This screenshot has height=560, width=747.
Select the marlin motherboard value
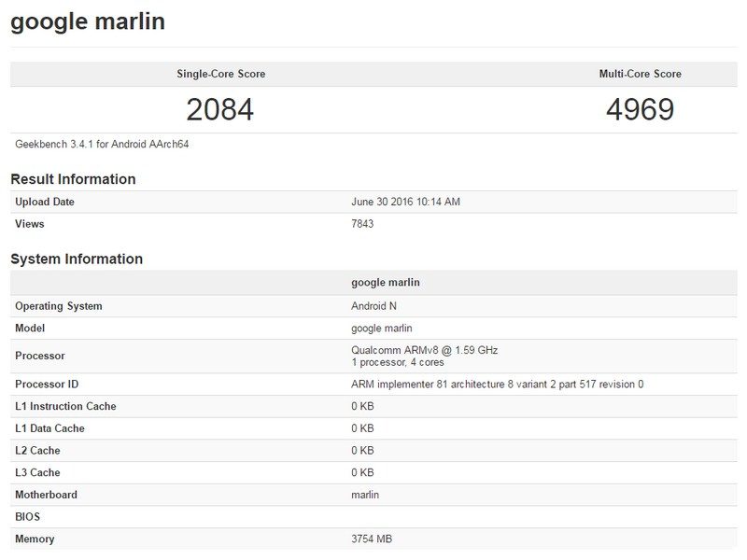[365, 495]
